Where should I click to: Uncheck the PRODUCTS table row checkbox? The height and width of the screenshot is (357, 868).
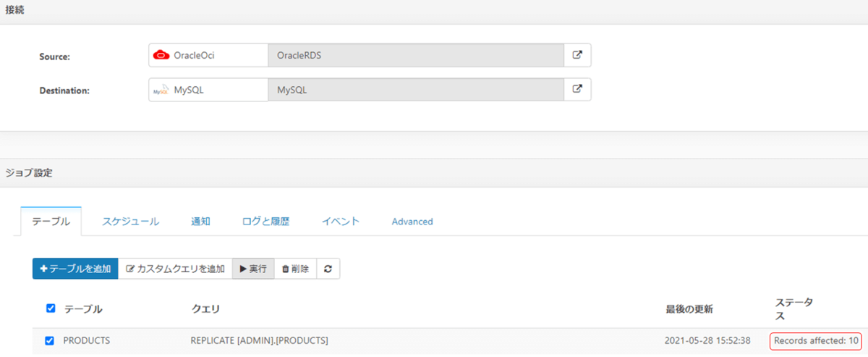click(x=50, y=340)
